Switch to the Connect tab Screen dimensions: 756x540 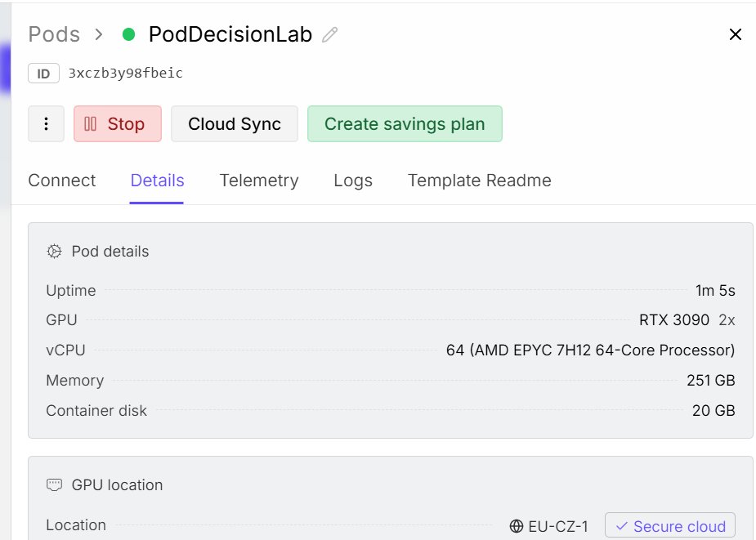62,181
